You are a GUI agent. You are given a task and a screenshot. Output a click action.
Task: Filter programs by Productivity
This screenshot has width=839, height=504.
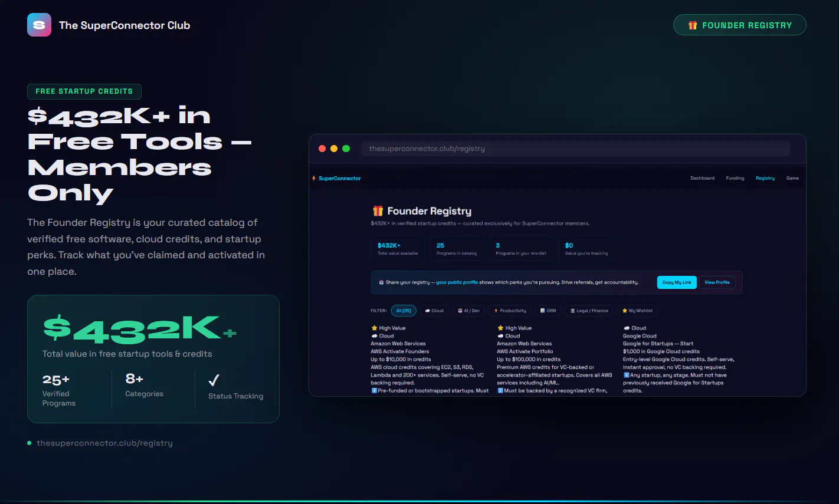[510, 311]
